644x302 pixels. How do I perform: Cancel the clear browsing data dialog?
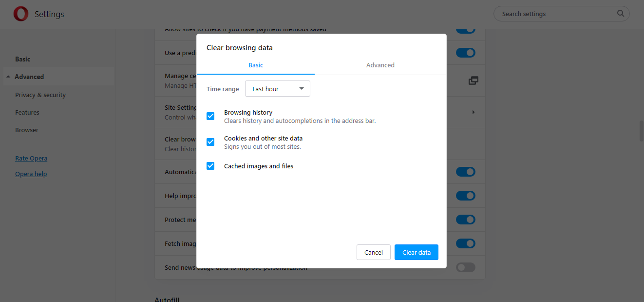pos(373,252)
